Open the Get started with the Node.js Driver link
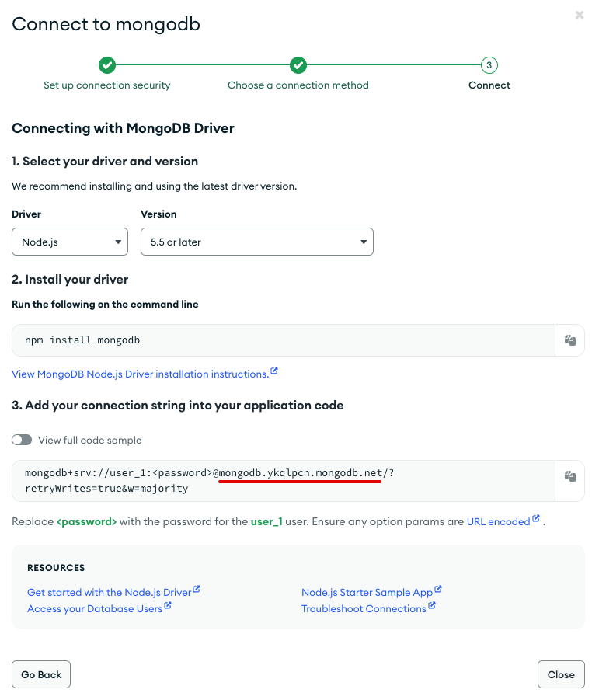This screenshot has width=599, height=700. [108, 591]
